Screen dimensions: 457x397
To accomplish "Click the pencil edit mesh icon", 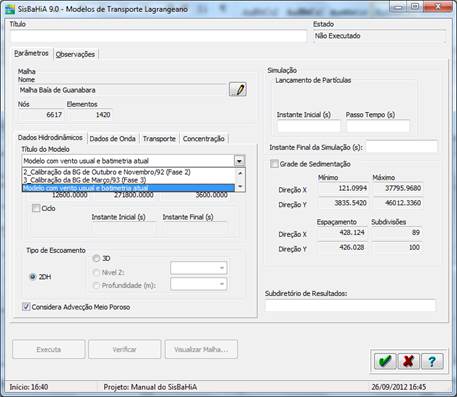I will coord(238,89).
